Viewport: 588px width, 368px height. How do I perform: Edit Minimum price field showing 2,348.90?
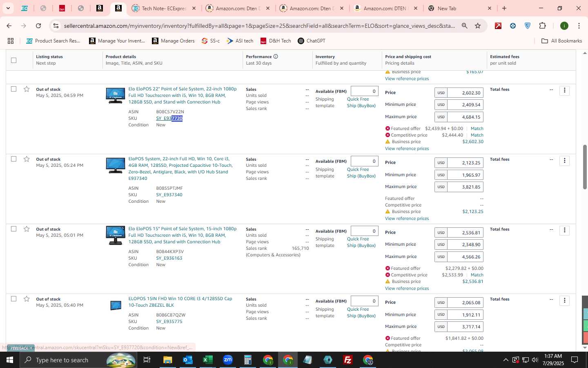(x=465, y=245)
